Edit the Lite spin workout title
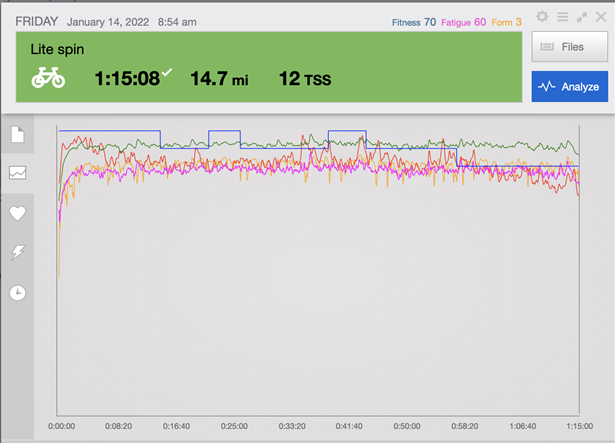 point(57,48)
